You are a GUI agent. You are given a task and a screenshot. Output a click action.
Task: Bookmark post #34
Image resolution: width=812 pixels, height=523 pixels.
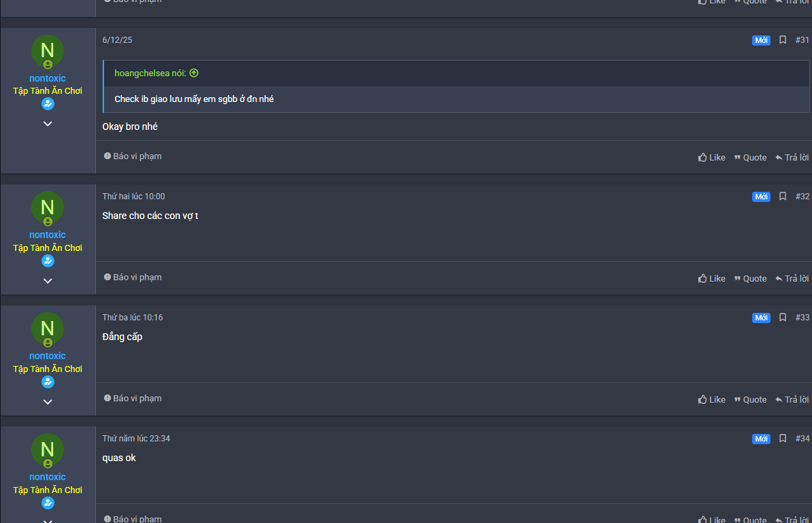783,439
